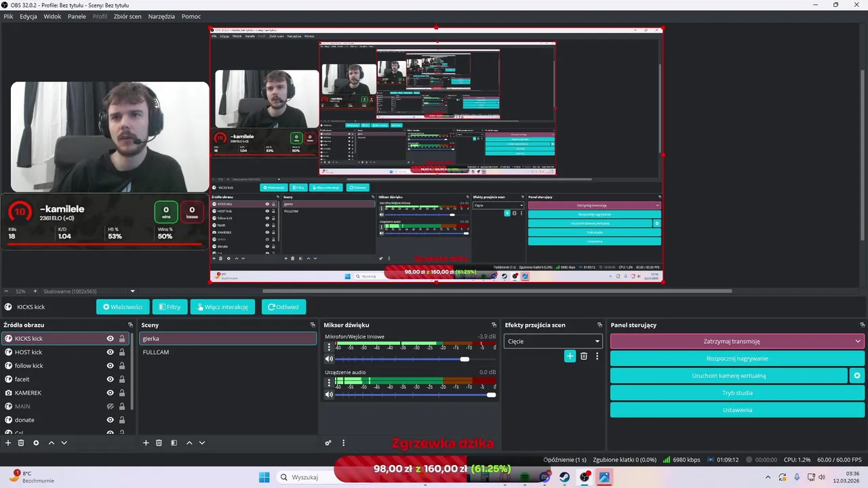Open the preview scaling dropdown arrow
The width and height of the screenshot is (868, 488).
click(x=132, y=291)
